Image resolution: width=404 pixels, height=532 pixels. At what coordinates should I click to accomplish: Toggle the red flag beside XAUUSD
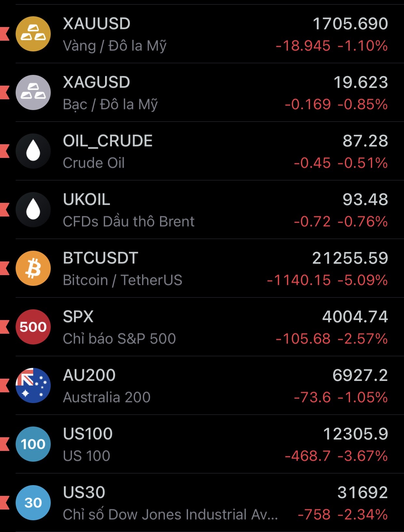(5, 34)
